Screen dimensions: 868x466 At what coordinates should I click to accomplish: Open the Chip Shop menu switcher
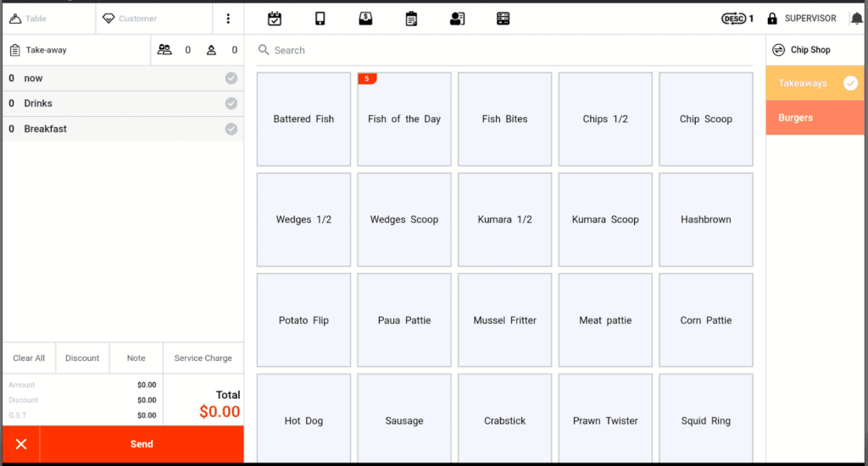(x=801, y=50)
